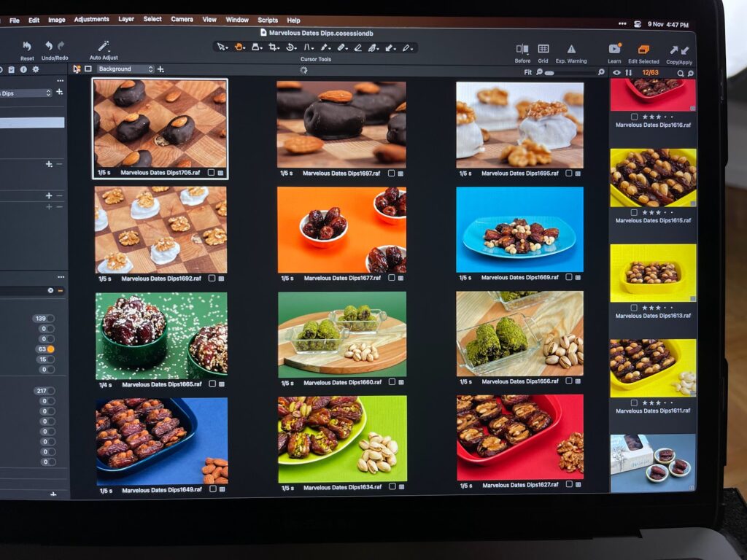Click the Undo arrow

(x=49, y=46)
